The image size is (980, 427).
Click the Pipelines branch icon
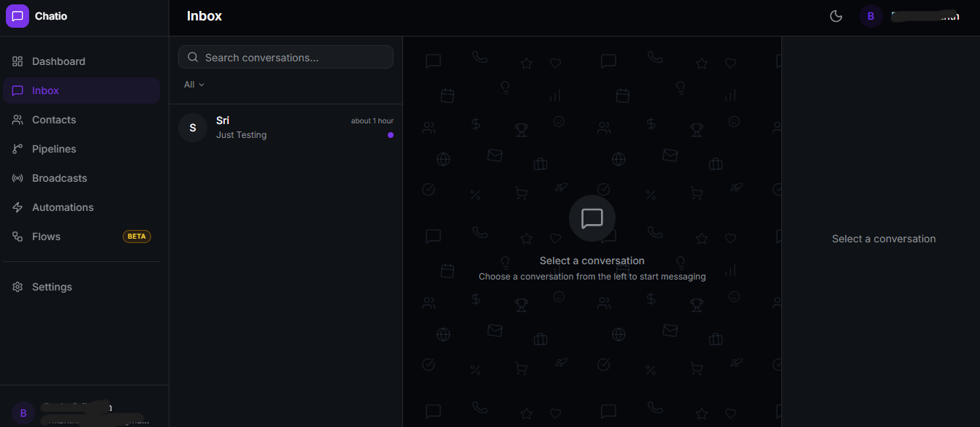18,149
